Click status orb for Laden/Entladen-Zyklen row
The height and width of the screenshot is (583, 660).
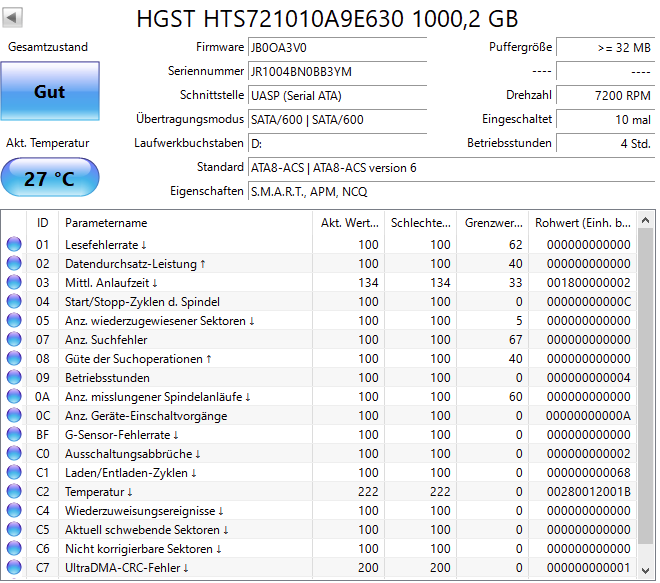(x=14, y=472)
